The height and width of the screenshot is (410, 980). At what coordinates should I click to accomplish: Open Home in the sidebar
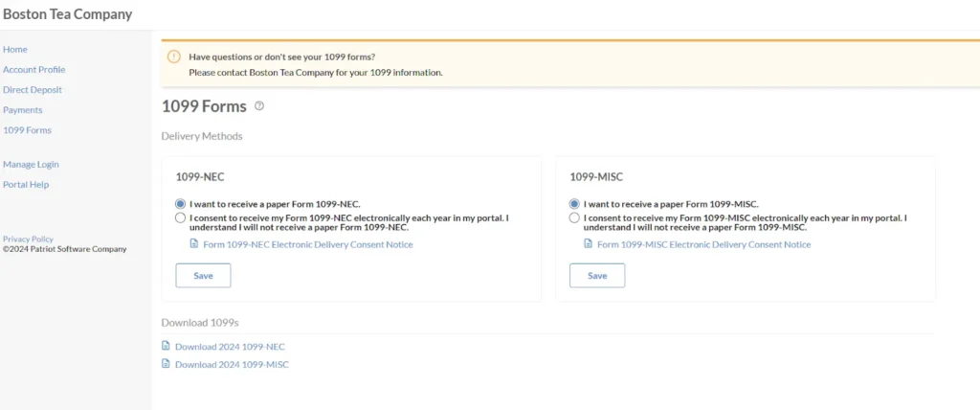coord(15,50)
